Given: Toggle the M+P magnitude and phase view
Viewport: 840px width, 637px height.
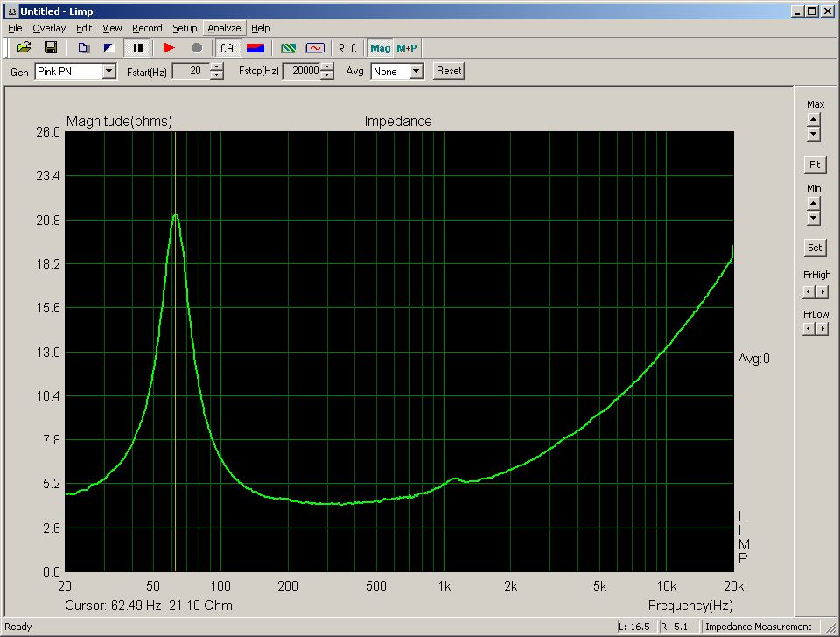Looking at the screenshot, I should pyautogui.click(x=407, y=48).
